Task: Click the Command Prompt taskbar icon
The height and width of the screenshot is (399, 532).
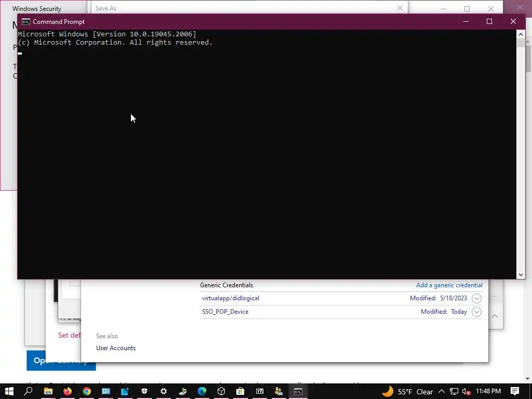Action: tap(298, 391)
